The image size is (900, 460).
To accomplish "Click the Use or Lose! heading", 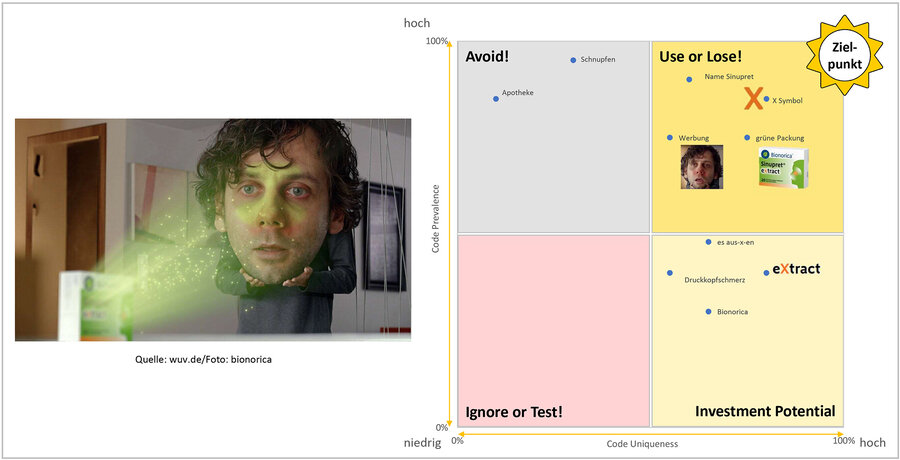I will tap(700, 57).
